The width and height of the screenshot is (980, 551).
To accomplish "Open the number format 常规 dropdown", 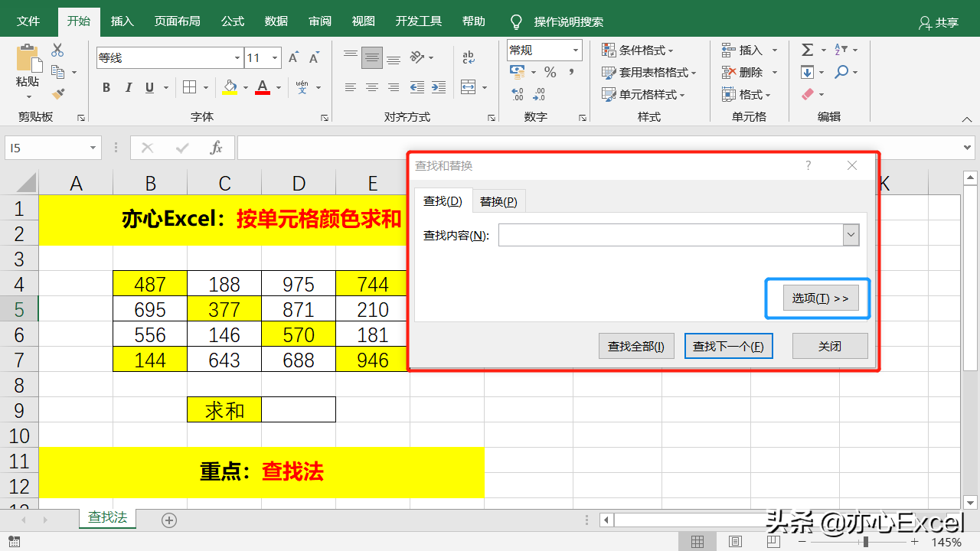I will coord(576,51).
